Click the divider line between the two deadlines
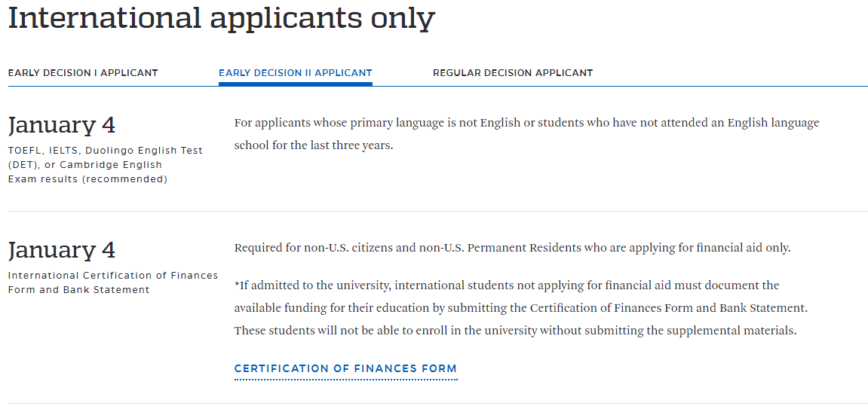 (437, 212)
